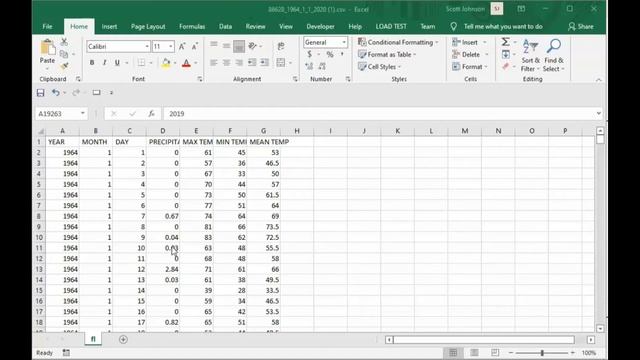640x360 pixels.
Task: Switch to Page Layout view icon
Action: click(474, 353)
